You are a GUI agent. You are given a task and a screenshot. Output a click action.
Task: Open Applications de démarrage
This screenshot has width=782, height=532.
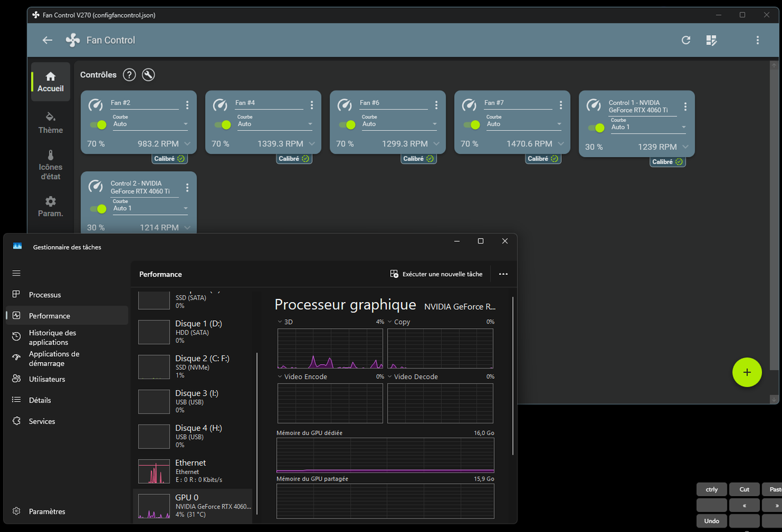point(67,359)
